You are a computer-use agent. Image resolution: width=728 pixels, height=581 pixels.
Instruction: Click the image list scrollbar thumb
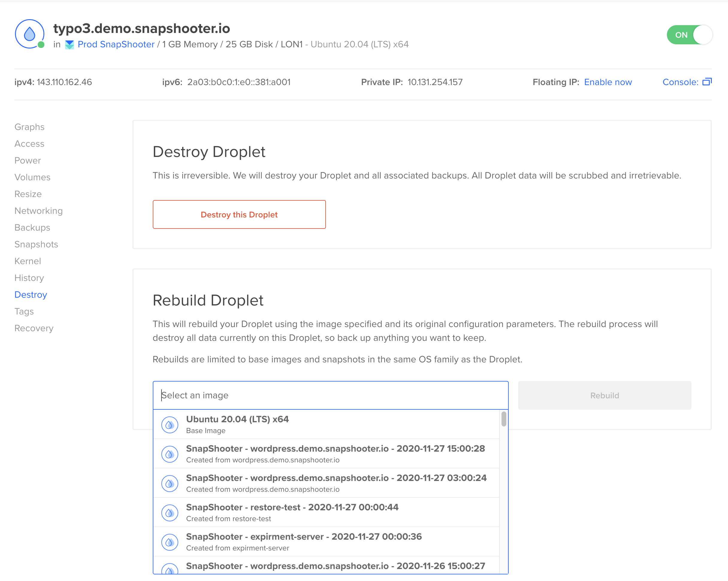pos(503,419)
